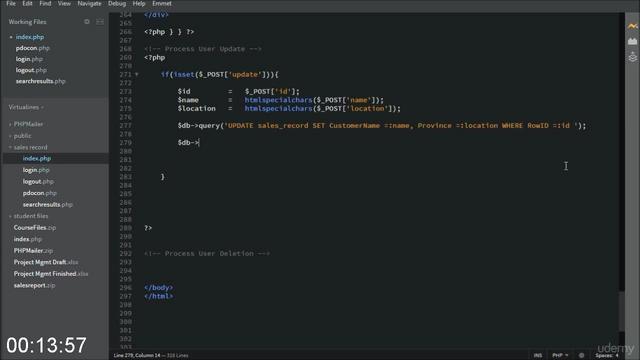
Task: Click the linting status circle icon
Action: click(581, 356)
